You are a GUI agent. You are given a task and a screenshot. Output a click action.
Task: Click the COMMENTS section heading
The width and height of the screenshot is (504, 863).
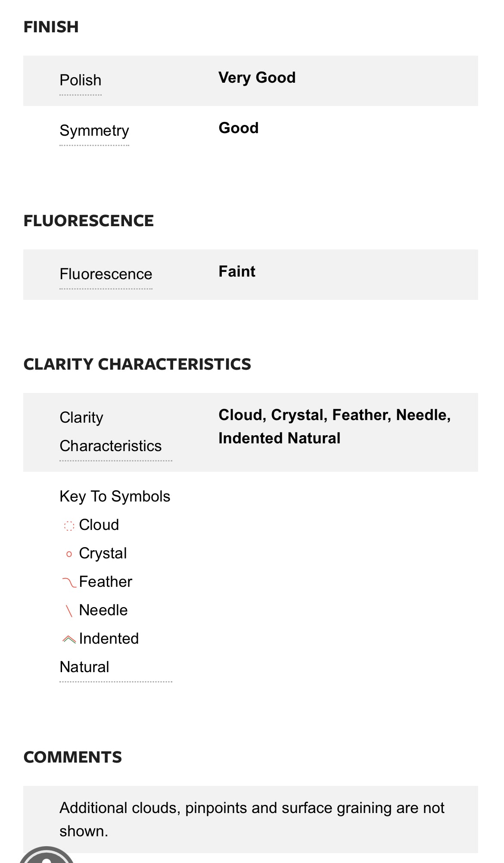[73, 757]
